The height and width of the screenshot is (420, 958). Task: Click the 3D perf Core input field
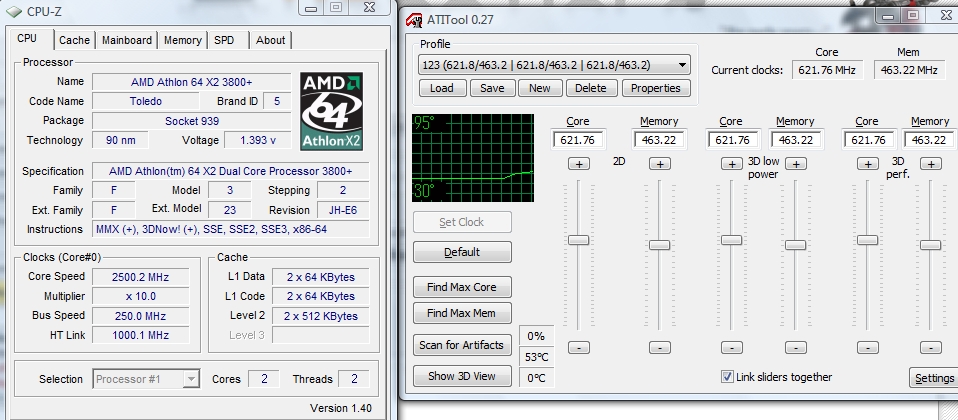[869, 140]
